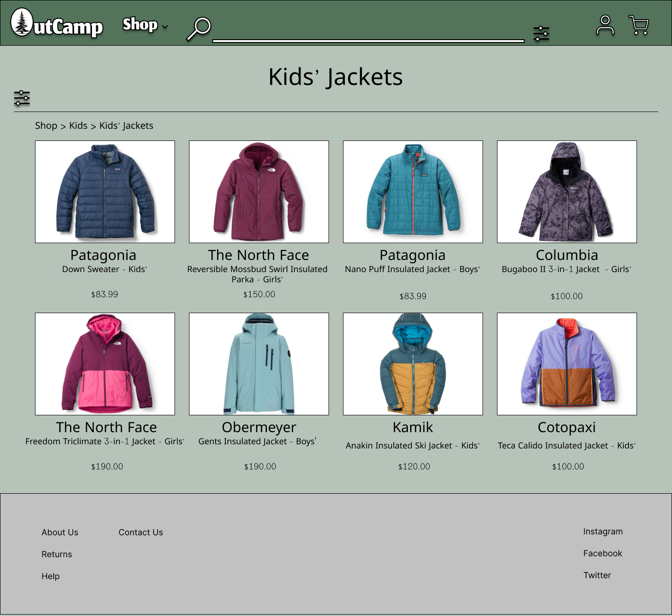Open the user account icon

coord(605,25)
